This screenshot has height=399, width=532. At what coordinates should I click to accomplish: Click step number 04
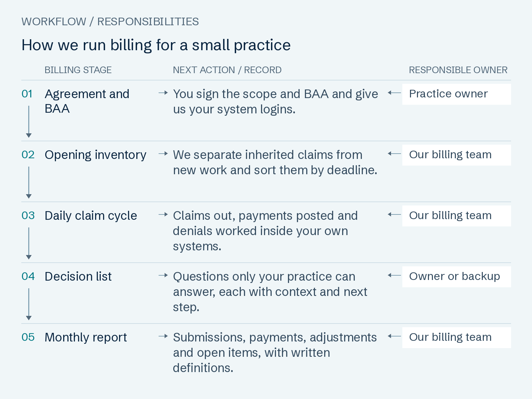click(28, 277)
